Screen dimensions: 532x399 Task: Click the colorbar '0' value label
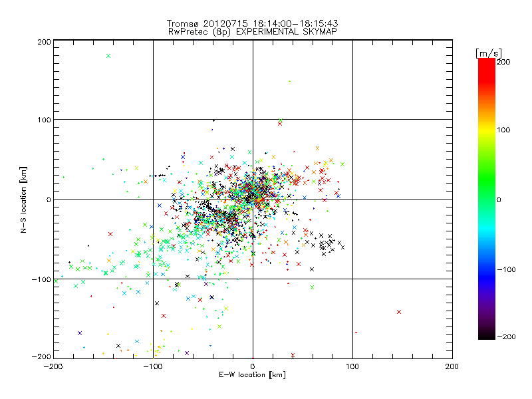[x=499, y=200]
